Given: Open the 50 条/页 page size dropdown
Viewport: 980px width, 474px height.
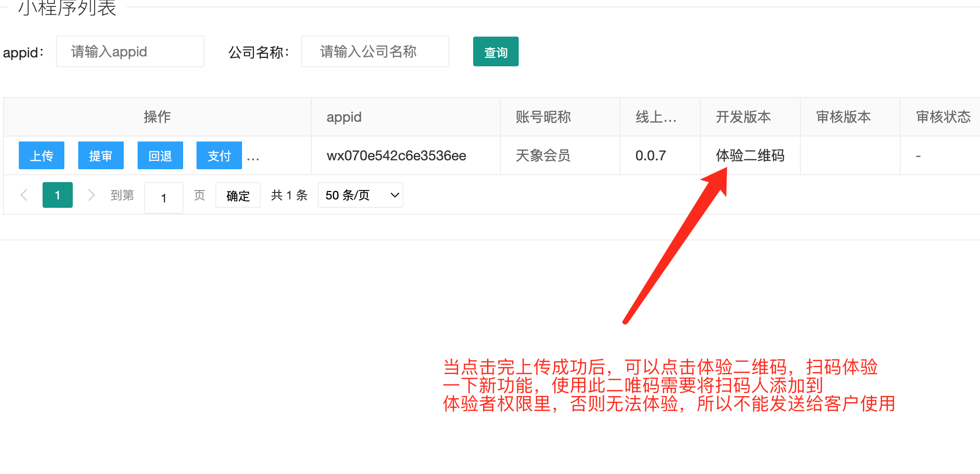Looking at the screenshot, I should 360,195.
